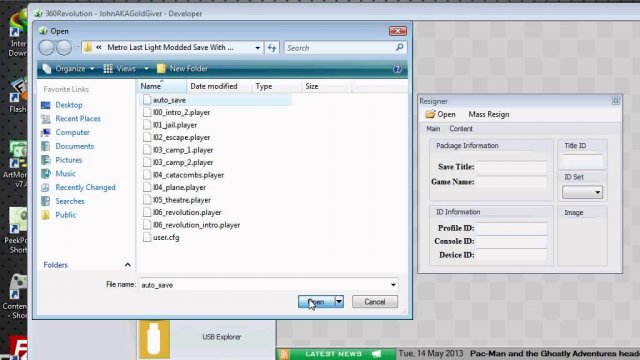Click the New Folder toolbar button
The height and width of the screenshot is (360, 640).
coord(182,69)
